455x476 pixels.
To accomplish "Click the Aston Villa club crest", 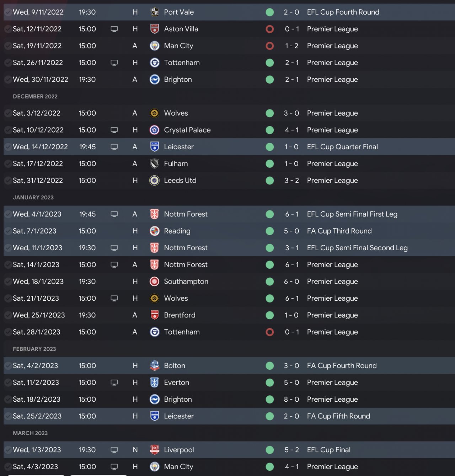I will point(155,29).
